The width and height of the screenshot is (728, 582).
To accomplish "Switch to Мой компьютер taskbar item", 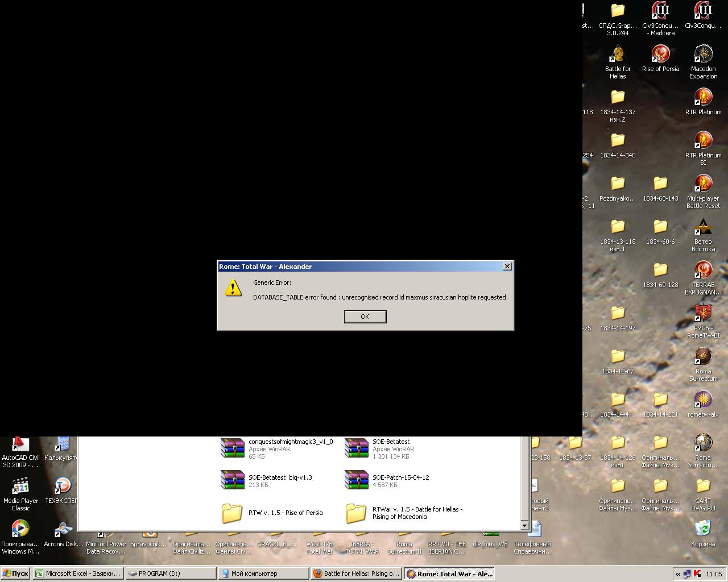I will pyautogui.click(x=263, y=573).
